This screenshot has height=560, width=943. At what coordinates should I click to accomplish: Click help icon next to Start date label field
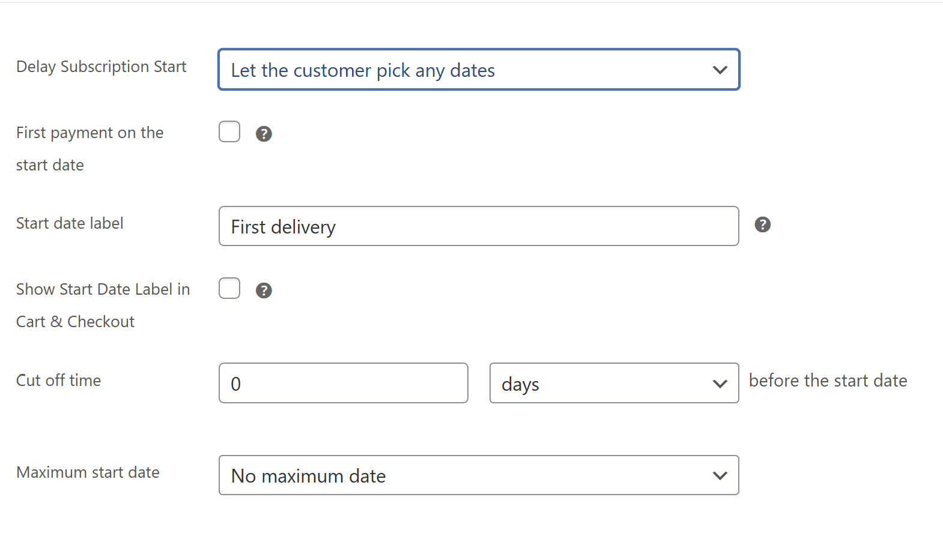tap(762, 224)
